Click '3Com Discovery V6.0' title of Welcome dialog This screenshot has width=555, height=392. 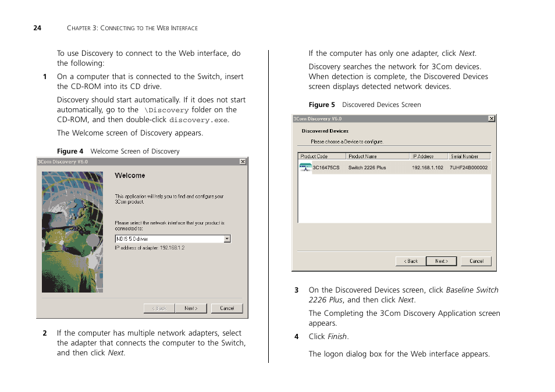coord(63,162)
